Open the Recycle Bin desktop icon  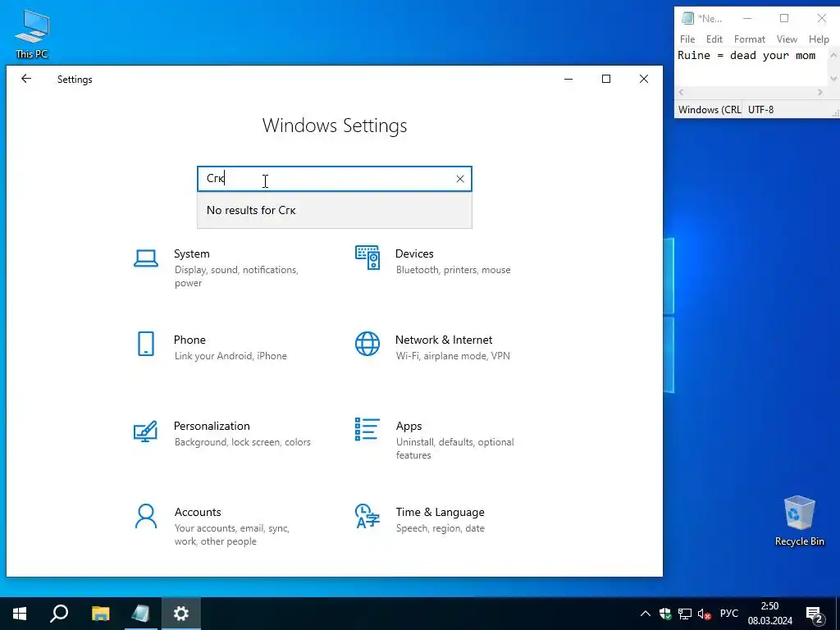coord(799,521)
